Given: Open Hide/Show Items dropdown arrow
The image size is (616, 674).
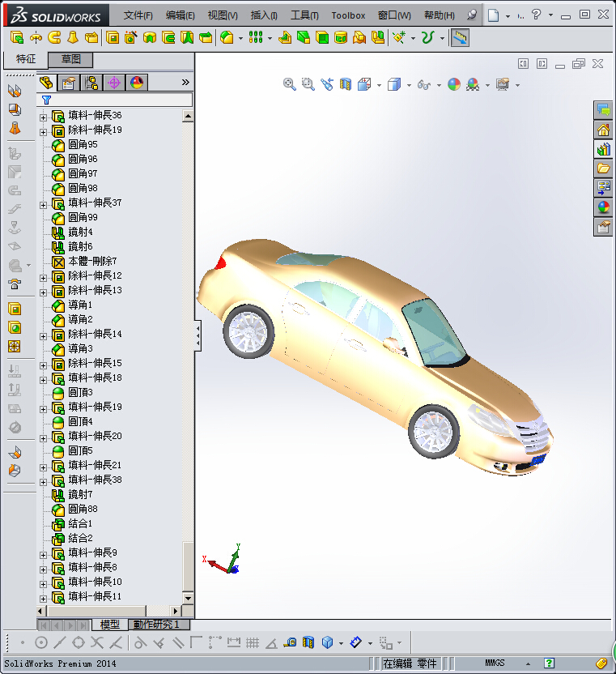Looking at the screenshot, I should point(439,85).
